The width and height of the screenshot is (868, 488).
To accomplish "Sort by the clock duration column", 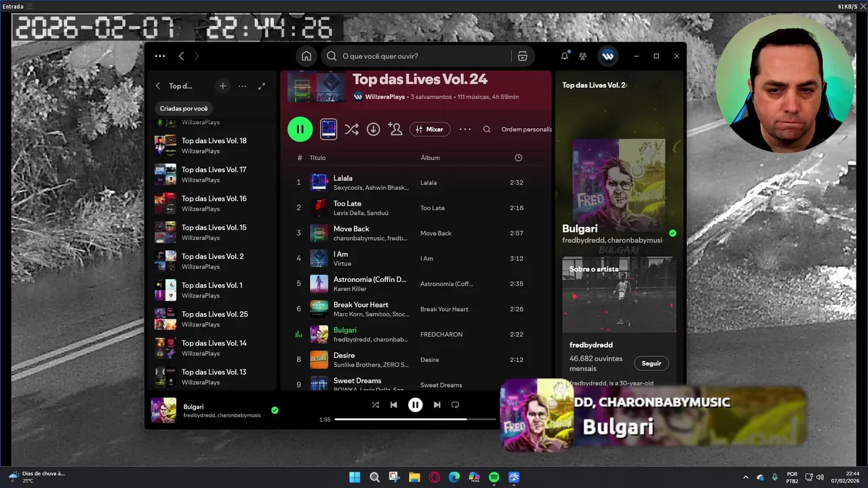I will [x=518, y=157].
